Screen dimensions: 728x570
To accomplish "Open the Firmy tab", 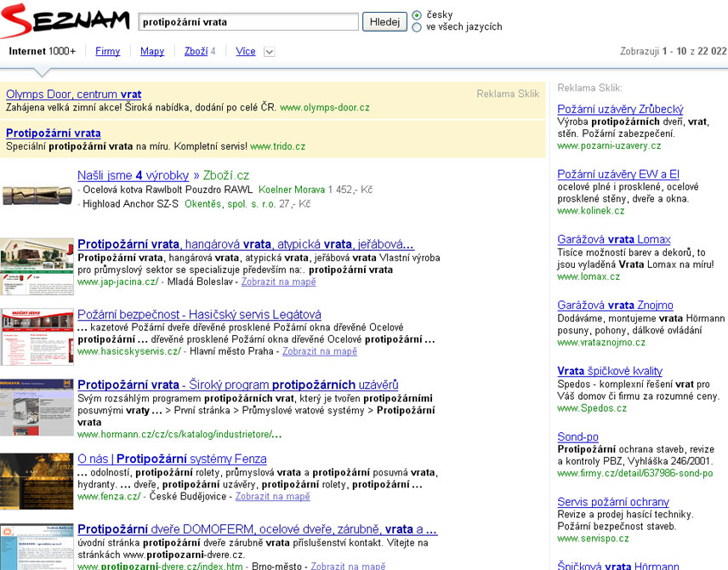I will point(108,51).
